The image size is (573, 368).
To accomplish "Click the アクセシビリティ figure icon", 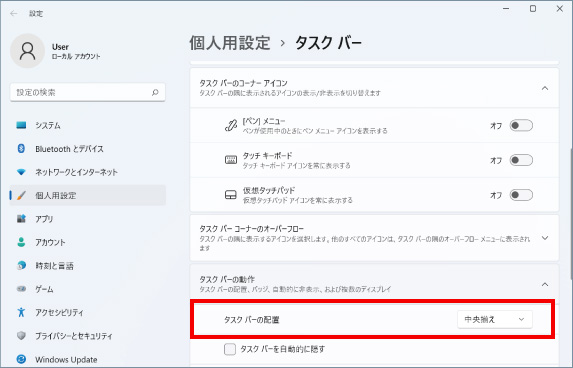I will tap(21, 312).
